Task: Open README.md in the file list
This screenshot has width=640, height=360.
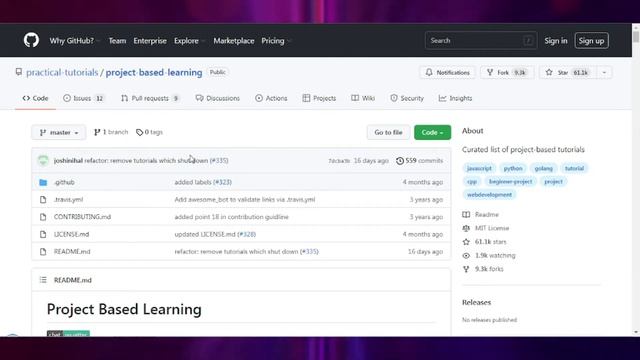Action: coord(72,251)
